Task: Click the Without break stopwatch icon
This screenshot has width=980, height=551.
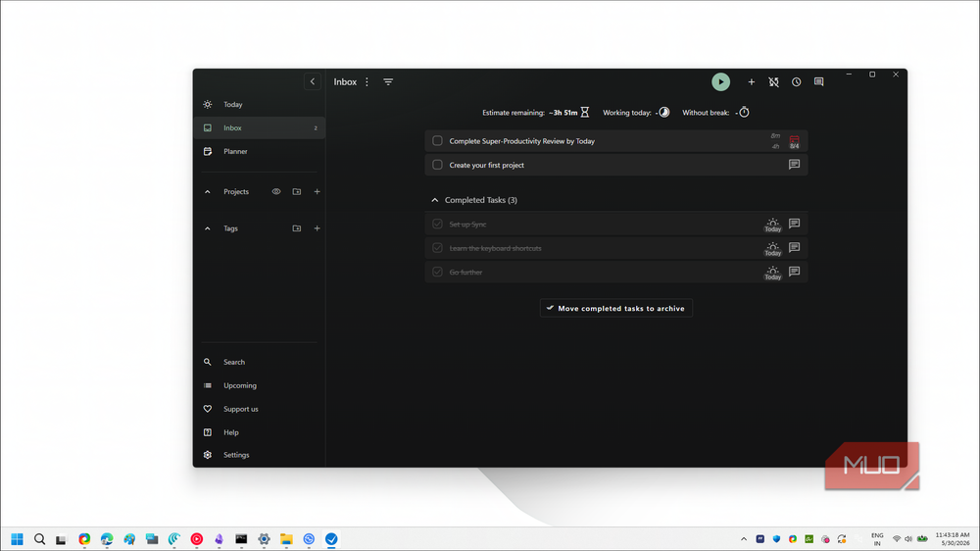Action: (x=744, y=112)
